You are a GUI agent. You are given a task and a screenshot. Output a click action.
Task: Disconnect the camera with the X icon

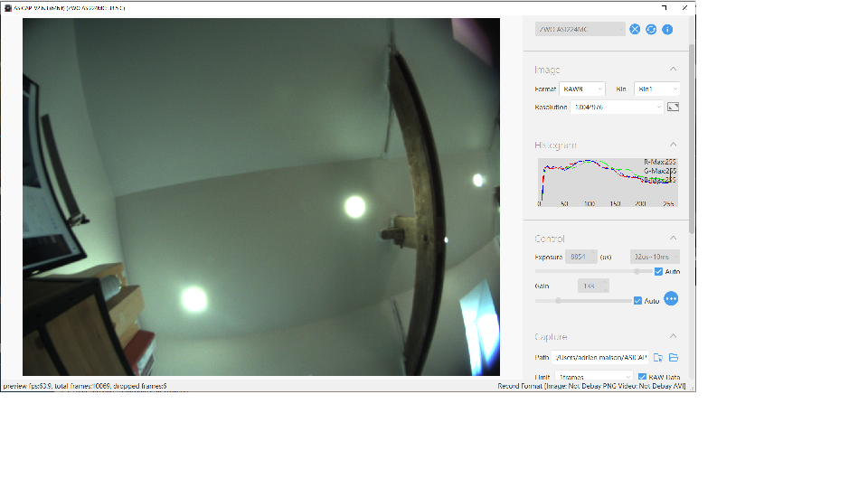(635, 29)
